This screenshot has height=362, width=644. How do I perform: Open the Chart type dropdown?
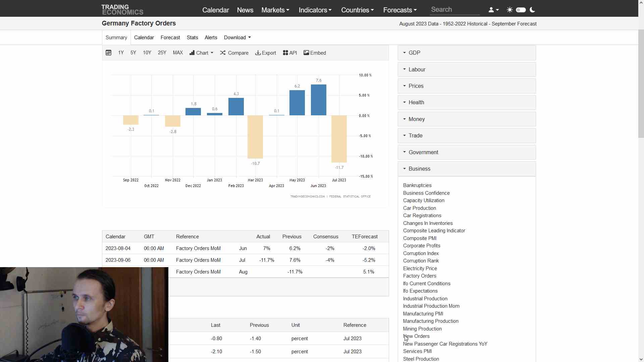(201, 53)
